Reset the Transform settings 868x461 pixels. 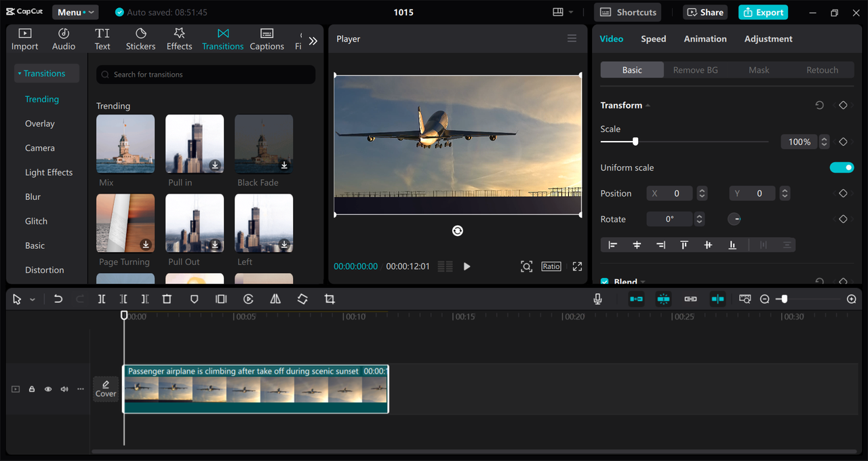819,105
